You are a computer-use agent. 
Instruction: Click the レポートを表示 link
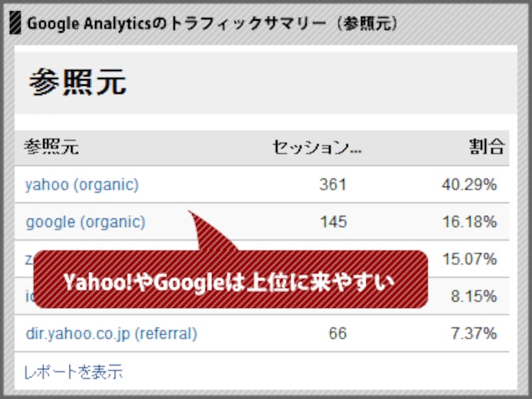(x=73, y=372)
